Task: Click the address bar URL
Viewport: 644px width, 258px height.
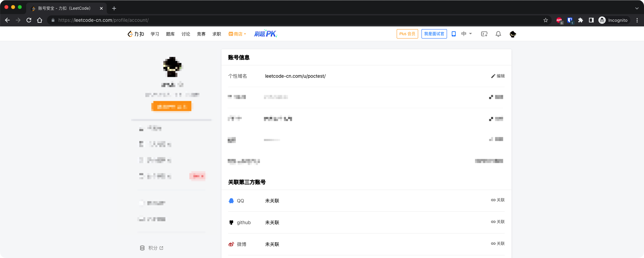Action: (103, 20)
